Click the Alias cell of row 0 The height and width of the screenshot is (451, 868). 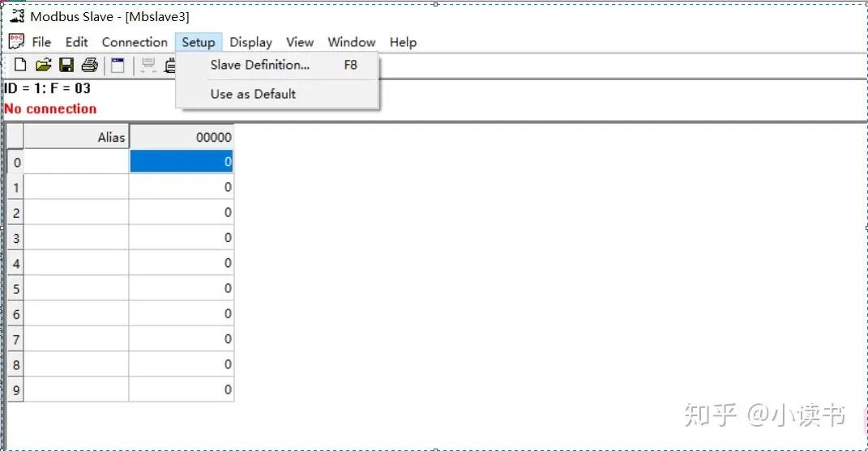click(76, 162)
